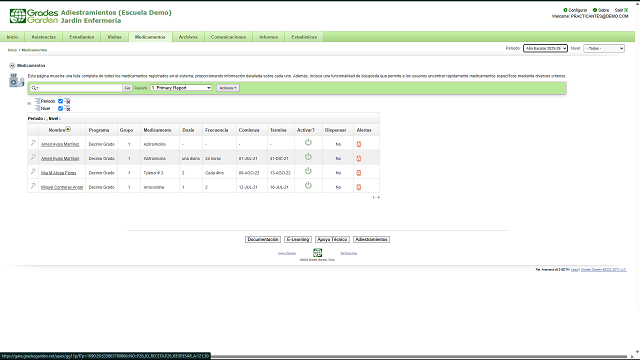Click the Legal footer link
The height and width of the screenshot is (360, 640).
pyautogui.click(x=575, y=270)
